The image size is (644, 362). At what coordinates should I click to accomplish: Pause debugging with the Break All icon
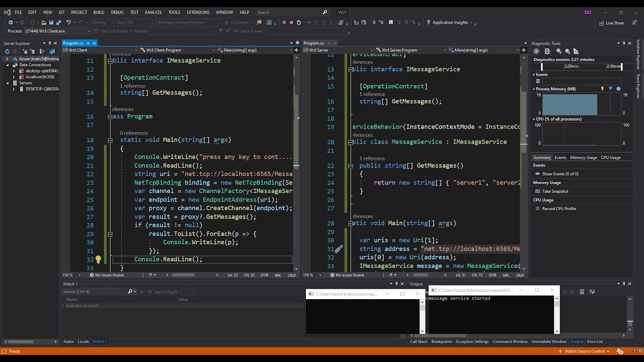point(284,22)
